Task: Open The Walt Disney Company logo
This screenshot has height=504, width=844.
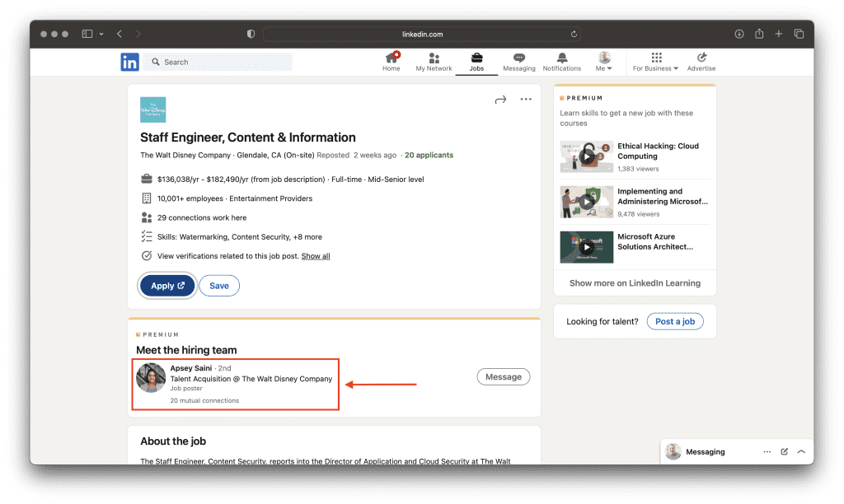Action: [x=152, y=110]
